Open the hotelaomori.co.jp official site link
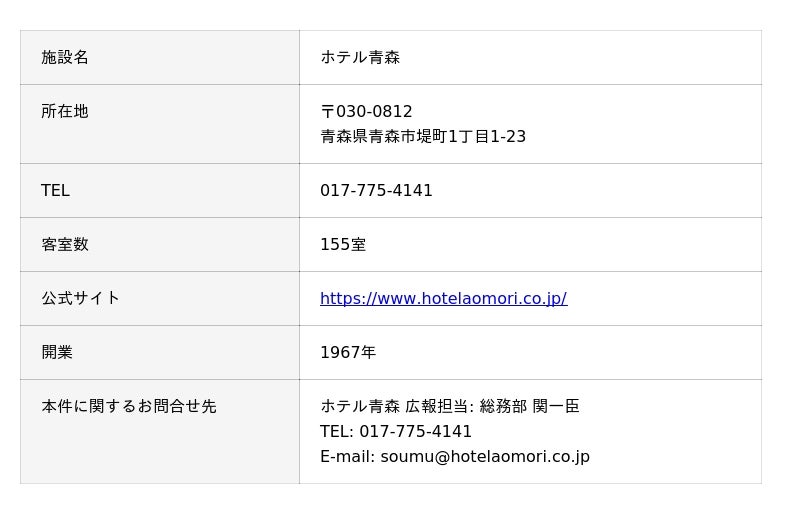Image resolution: width=800 pixels, height=514 pixels. [x=443, y=298]
